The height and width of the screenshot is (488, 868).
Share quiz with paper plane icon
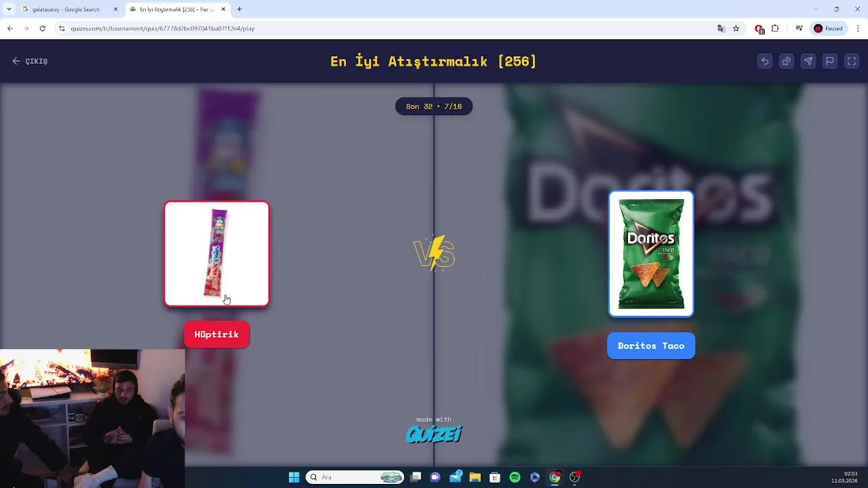click(808, 61)
